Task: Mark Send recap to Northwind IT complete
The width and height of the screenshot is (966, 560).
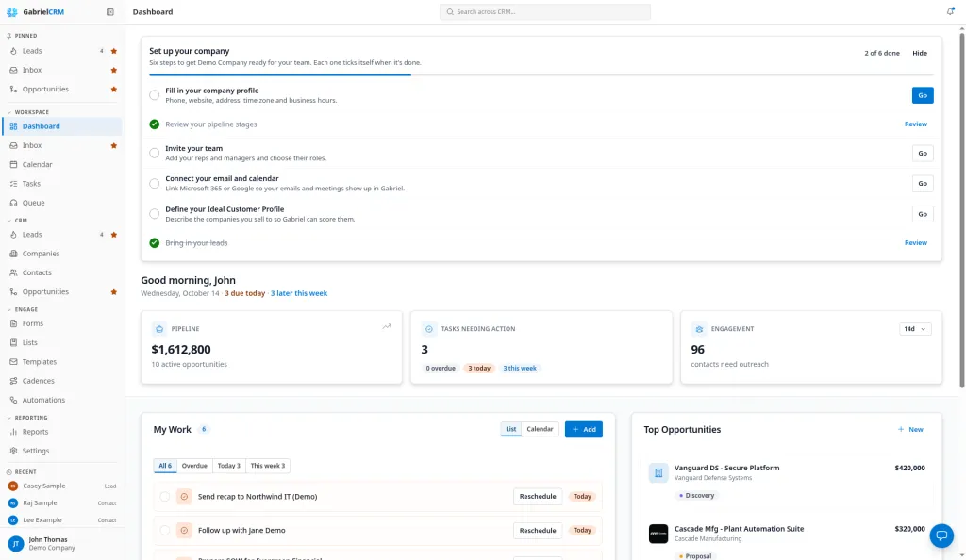Action: pos(164,497)
